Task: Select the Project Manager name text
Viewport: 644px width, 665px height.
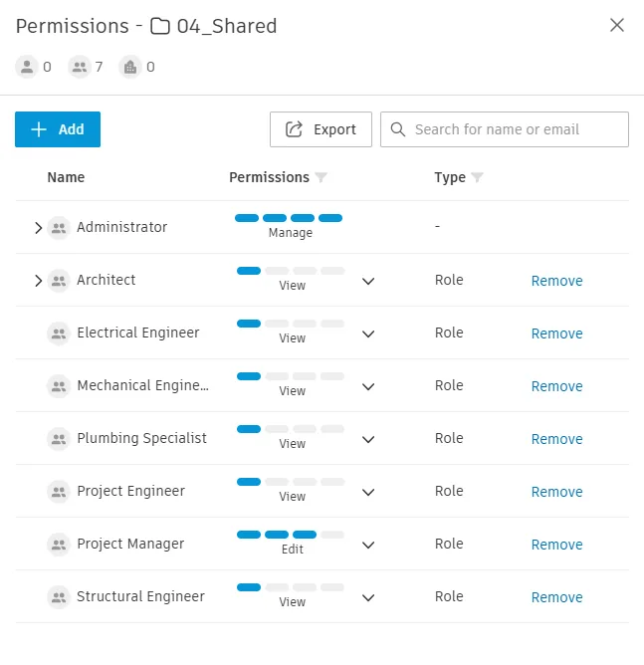Action: [x=130, y=544]
